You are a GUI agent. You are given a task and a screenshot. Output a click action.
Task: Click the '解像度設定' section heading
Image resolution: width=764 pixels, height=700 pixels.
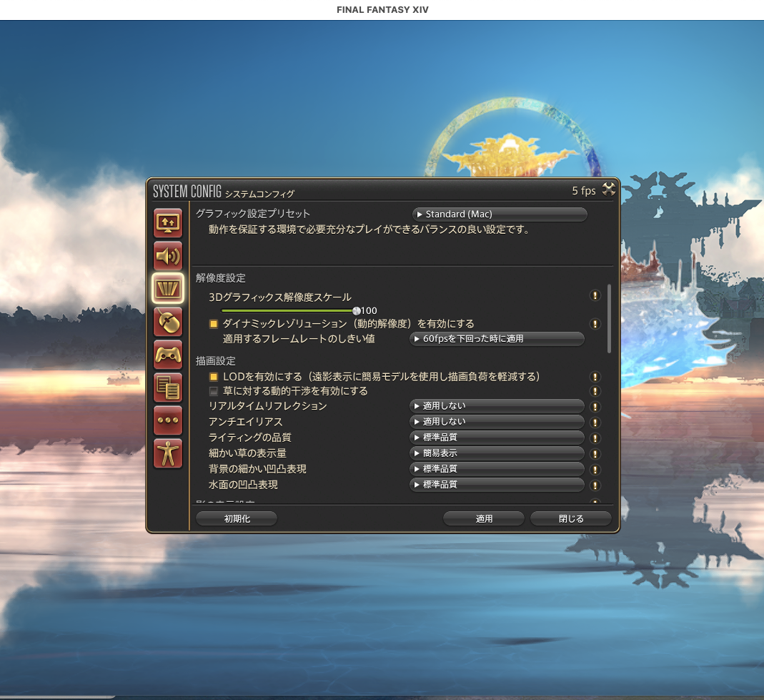[x=221, y=278]
